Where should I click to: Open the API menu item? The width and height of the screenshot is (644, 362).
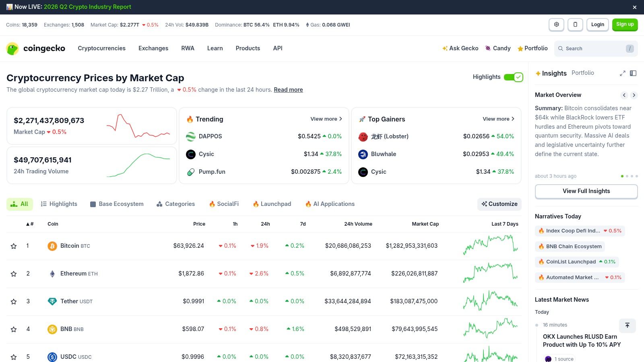tap(278, 48)
